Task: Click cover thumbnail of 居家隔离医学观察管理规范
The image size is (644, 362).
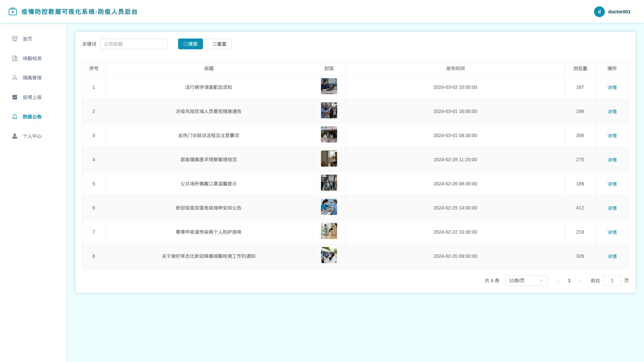Action: 329,159
